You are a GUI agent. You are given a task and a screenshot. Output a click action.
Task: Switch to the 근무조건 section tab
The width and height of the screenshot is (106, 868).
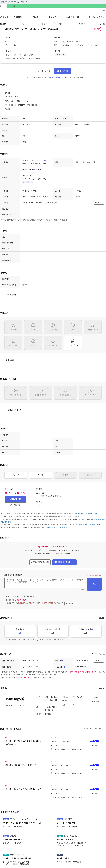[x=23, y=24]
